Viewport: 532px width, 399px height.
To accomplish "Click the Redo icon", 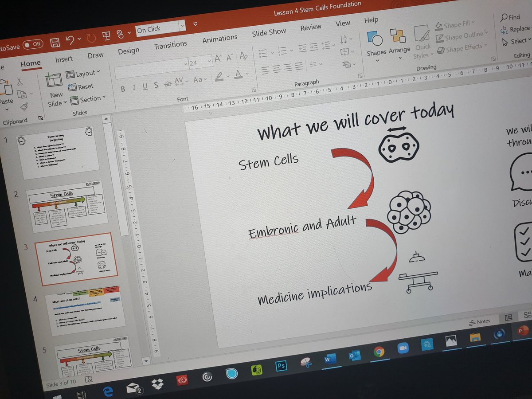I will (91, 38).
